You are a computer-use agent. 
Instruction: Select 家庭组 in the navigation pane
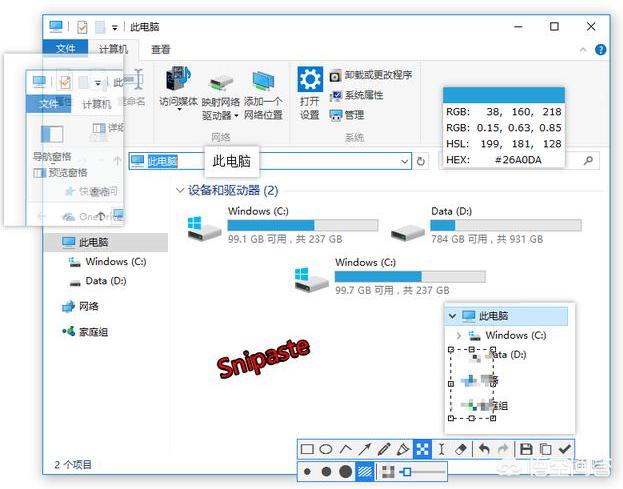(x=85, y=332)
